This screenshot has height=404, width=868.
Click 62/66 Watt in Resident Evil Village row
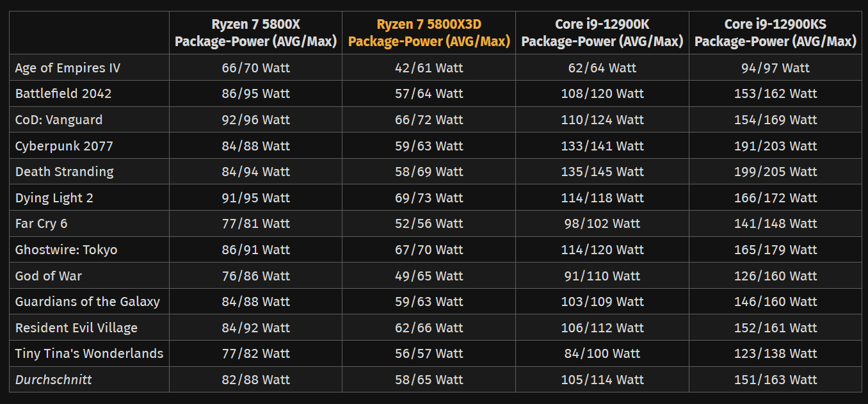429,328
